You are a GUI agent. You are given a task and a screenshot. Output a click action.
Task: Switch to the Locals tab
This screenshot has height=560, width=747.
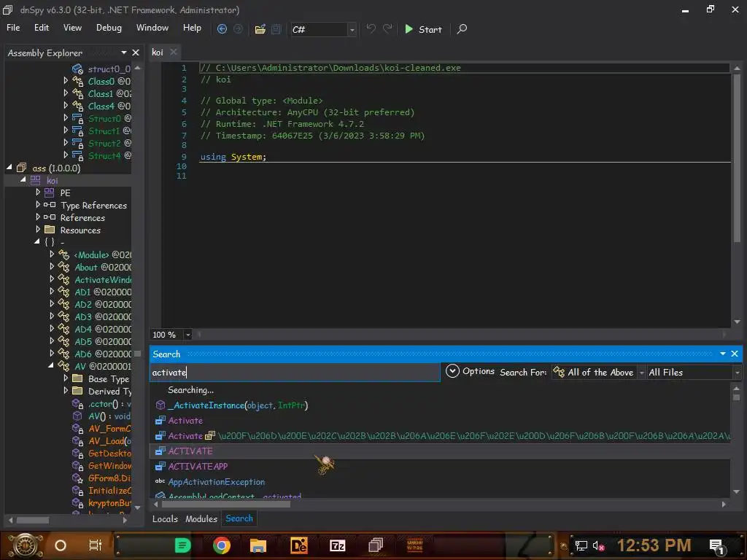(165, 518)
